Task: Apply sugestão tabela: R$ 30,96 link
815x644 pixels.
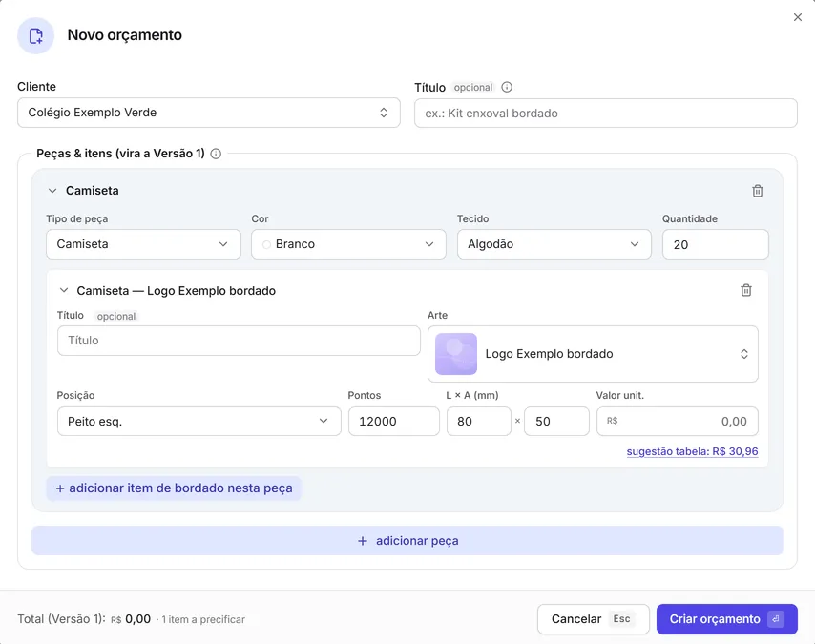Action: tap(692, 451)
